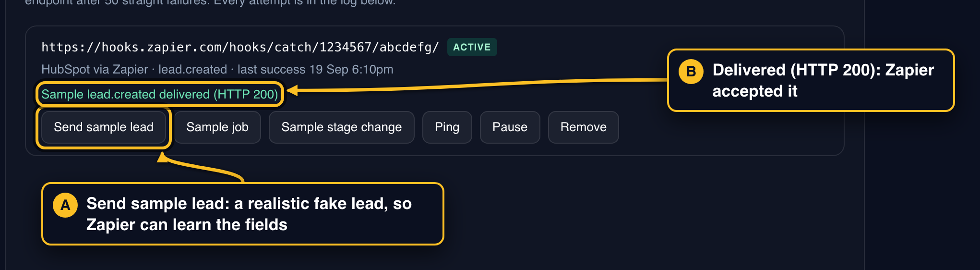Screen dimensions: 980x270
Task: Click the last success 19 Sep timestamp
Action: 315,70
